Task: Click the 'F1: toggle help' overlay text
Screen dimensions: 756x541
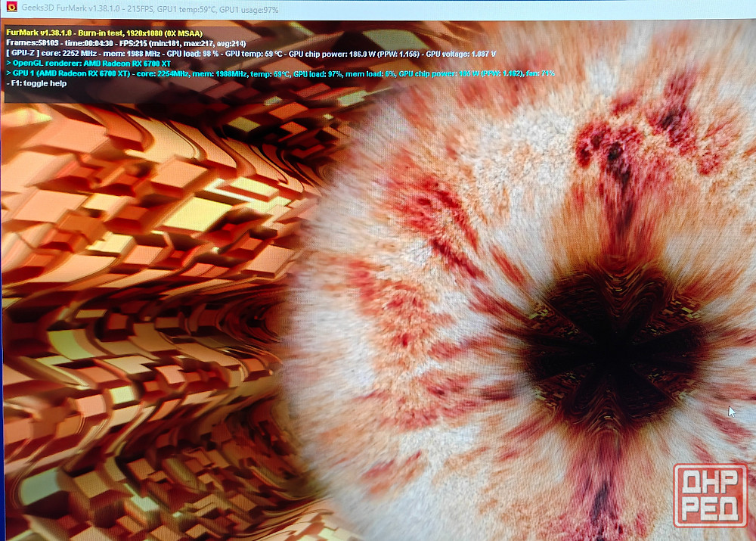Action: point(39,83)
